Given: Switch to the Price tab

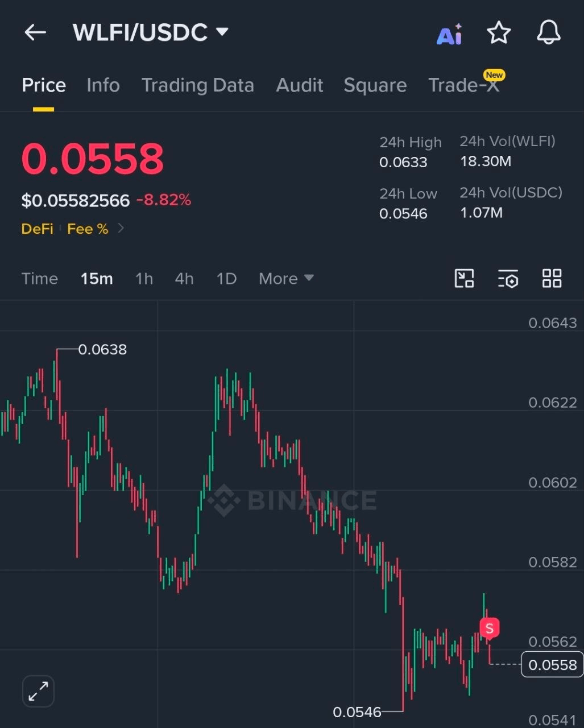Looking at the screenshot, I should 44,85.
